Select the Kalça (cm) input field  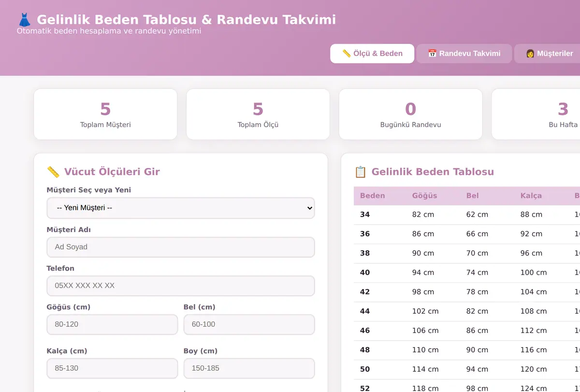tap(112, 368)
